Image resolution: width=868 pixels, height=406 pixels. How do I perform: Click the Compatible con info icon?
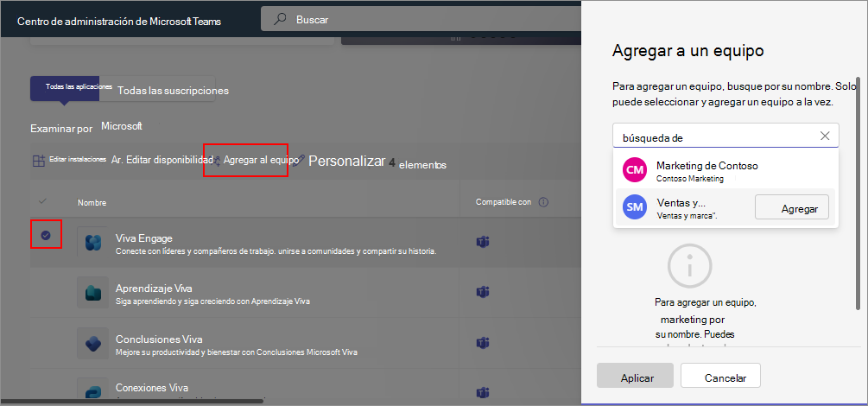(x=543, y=202)
